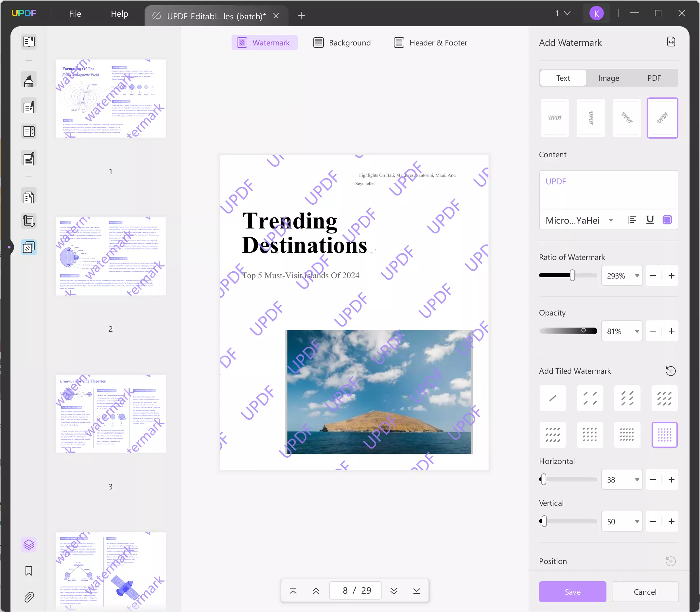The width and height of the screenshot is (700, 612).
Task: Toggle underline for watermark text
Action: tap(650, 220)
